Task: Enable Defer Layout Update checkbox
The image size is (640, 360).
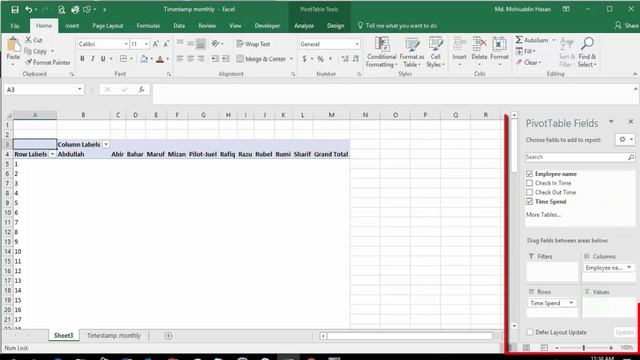Action: pos(530,332)
